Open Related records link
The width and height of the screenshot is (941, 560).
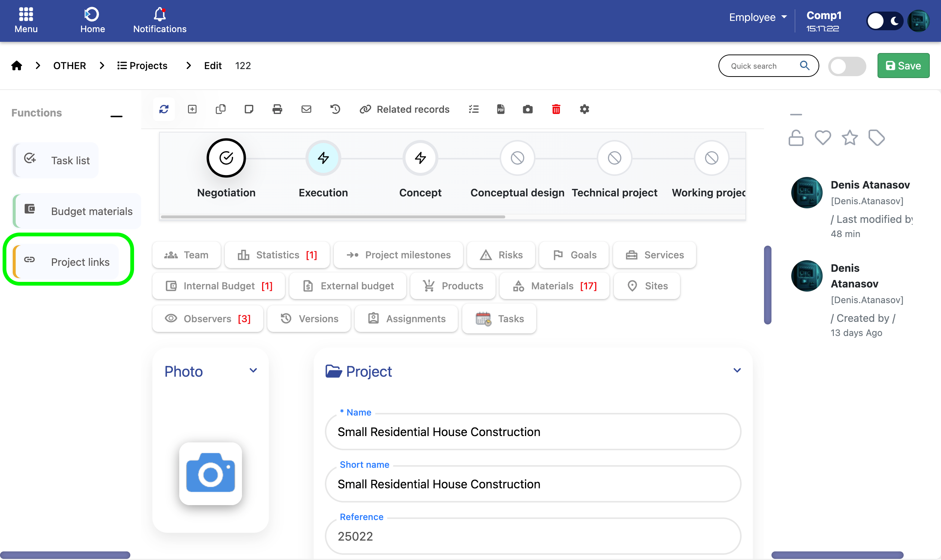click(404, 109)
